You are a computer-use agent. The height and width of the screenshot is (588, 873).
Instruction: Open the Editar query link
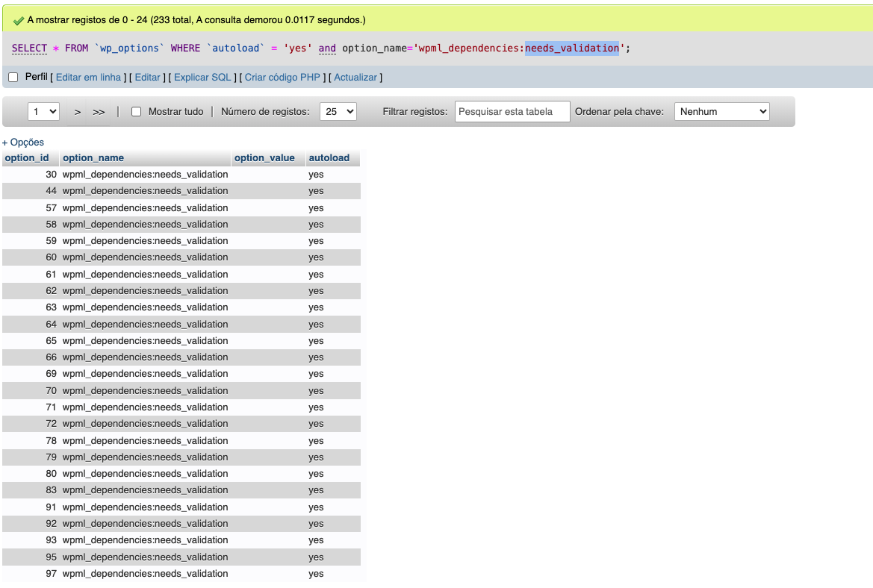(148, 78)
